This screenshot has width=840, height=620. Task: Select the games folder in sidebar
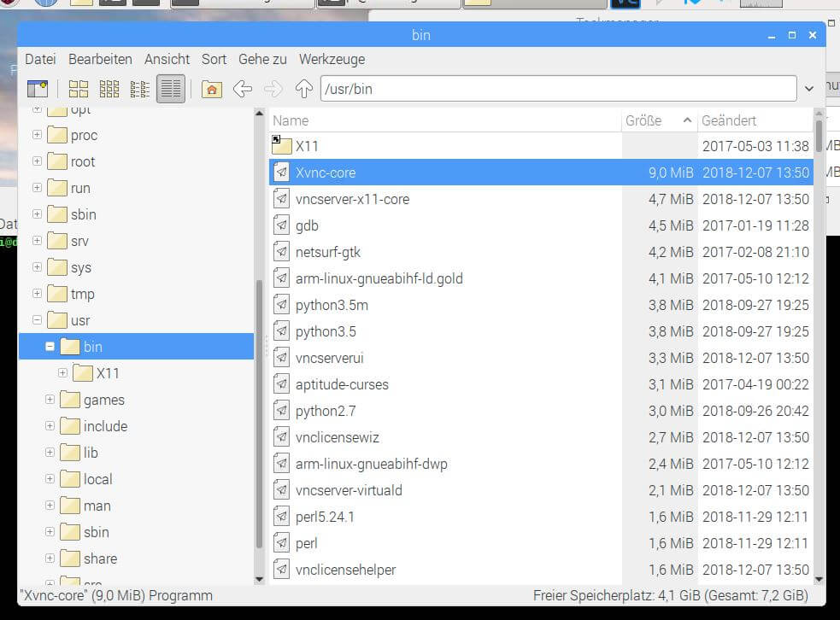(103, 400)
